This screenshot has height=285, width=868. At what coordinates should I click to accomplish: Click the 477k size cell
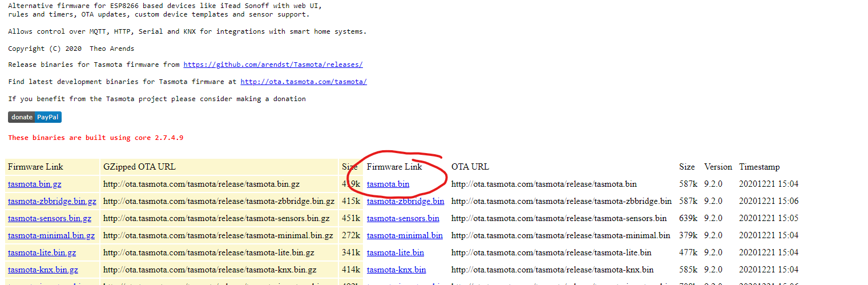pos(688,252)
